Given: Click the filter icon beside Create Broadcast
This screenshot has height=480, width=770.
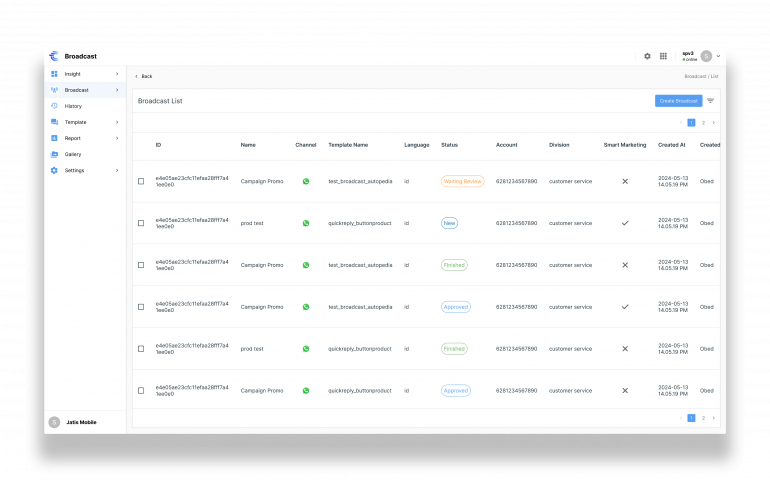Looking at the screenshot, I should 710,101.
